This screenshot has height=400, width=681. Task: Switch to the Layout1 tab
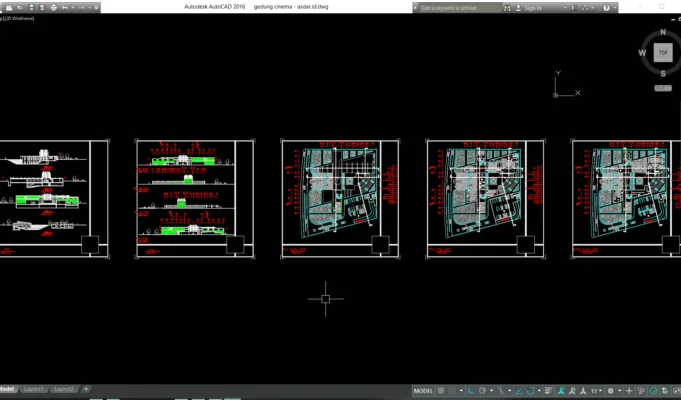(x=34, y=389)
